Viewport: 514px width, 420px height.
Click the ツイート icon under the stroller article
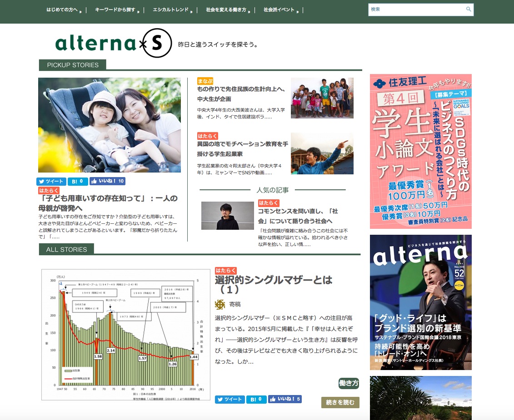pos(51,181)
